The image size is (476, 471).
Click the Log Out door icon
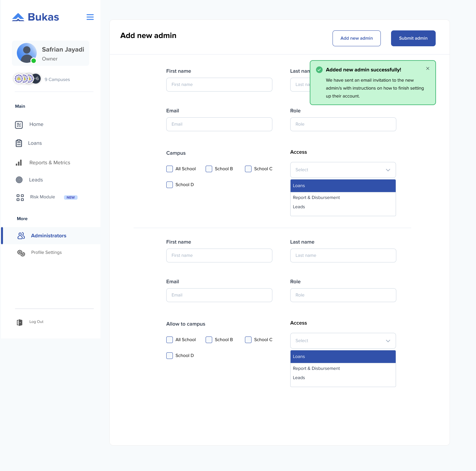[x=20, y=322]
